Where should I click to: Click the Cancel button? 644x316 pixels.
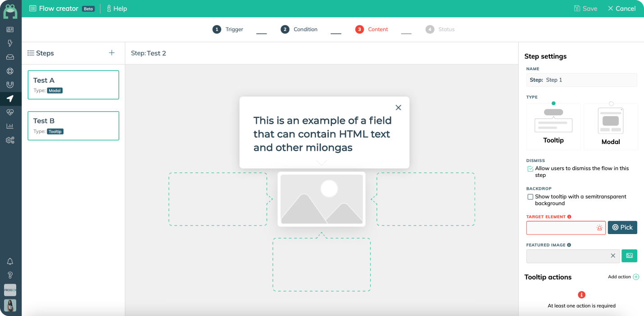point(621,9)
